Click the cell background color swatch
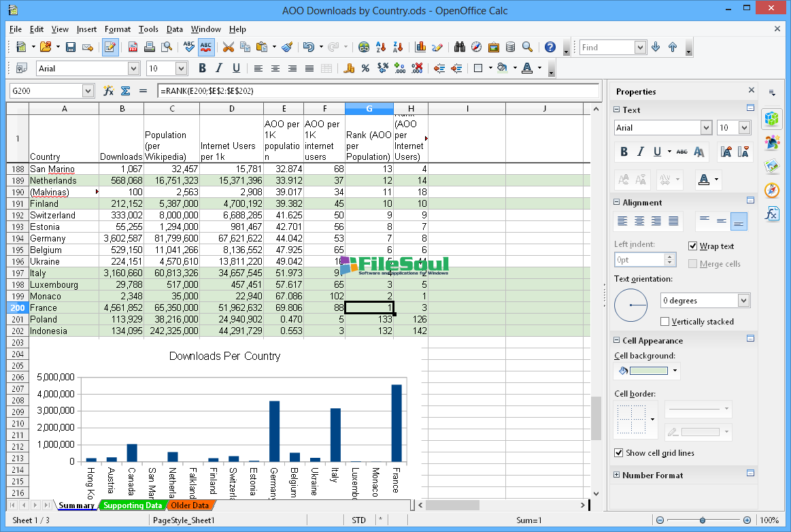 pos(648,371)
